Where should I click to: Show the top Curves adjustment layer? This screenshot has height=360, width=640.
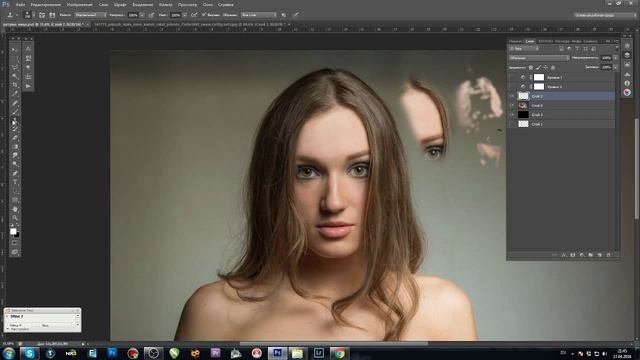coord(512,77)
